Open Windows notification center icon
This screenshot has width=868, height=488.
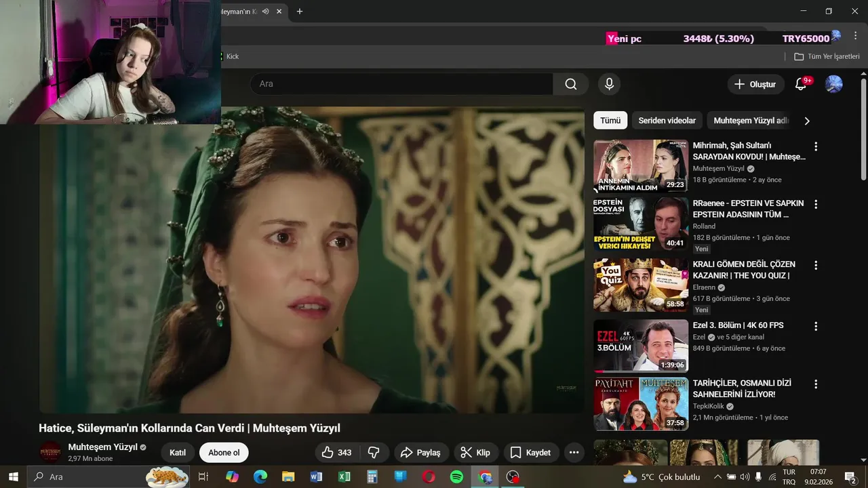point(850,476)
